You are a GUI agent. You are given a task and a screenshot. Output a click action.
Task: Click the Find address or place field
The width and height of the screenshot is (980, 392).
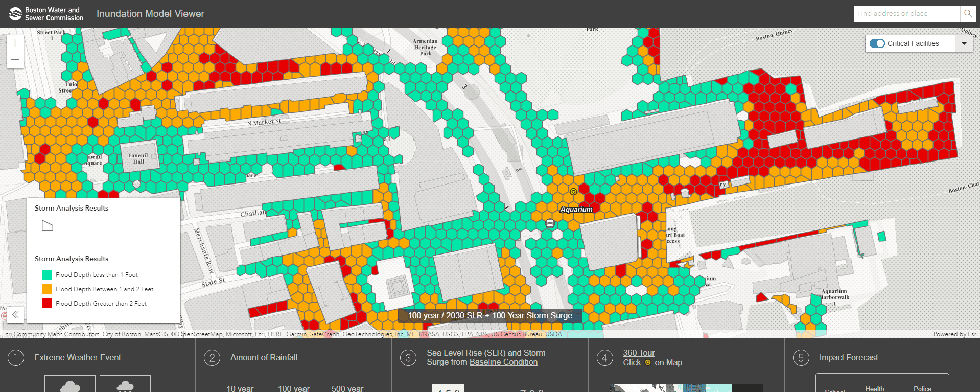tap(906, 14)
